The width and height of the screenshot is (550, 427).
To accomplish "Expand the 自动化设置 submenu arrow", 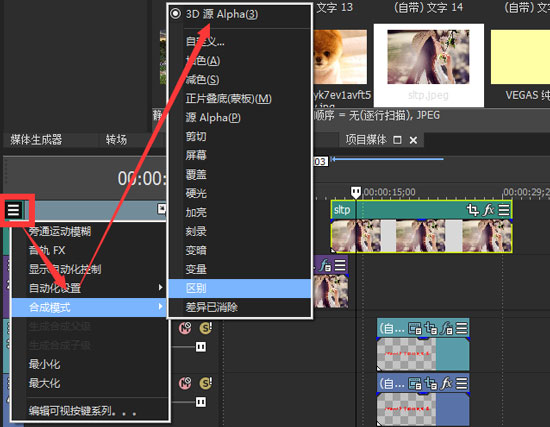I will (160, 288).
